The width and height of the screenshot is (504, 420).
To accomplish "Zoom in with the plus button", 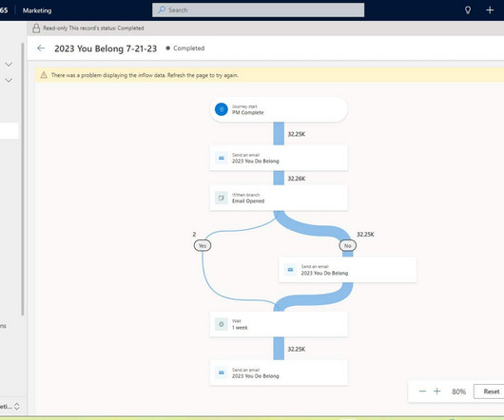I will 436,391.
